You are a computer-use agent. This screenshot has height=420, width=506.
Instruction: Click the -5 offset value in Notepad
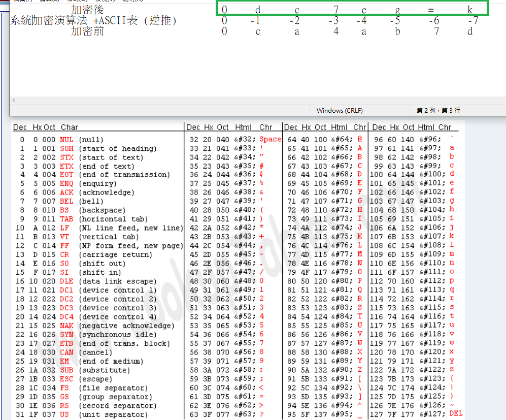[x=395, y=21]
